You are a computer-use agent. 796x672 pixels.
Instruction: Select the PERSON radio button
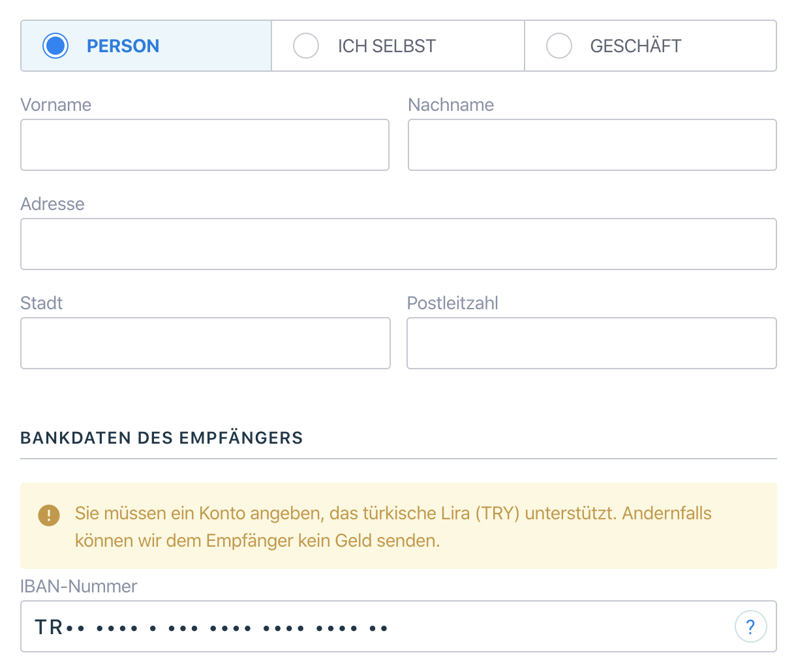coord(55,46)
